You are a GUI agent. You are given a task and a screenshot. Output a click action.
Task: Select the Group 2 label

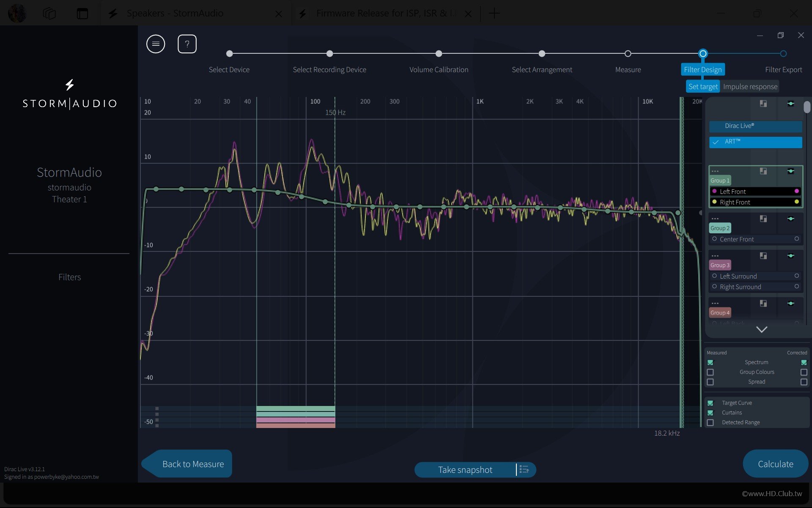pyautogui.click(x=720, y=228)
